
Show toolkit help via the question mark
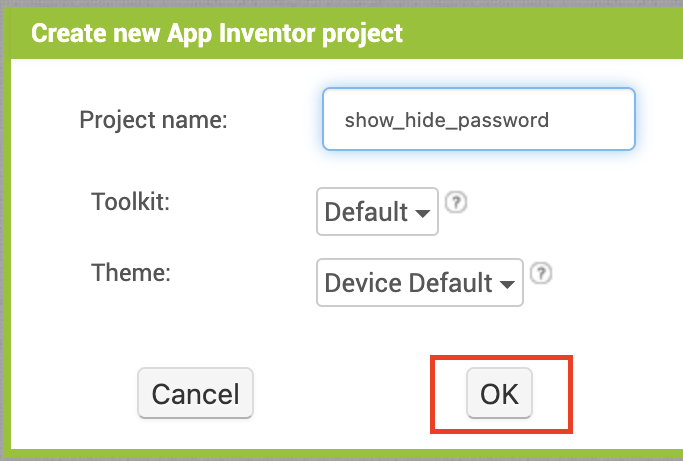click(456, 203)
